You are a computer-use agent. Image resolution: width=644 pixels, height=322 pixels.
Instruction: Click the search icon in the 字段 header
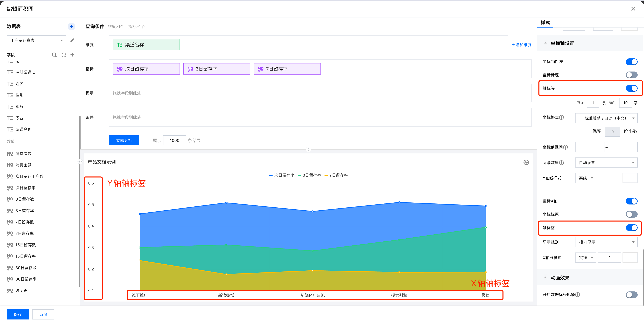[x=54, y=55]
